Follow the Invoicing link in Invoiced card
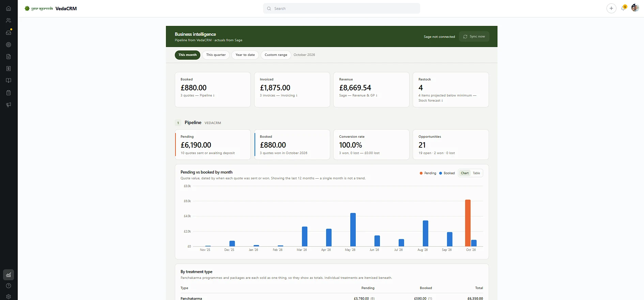The width and height of the screenshot is (644, 300). [289, 95]
